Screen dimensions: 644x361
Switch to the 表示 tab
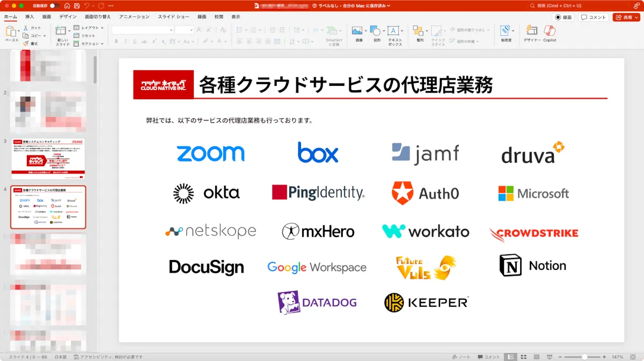click(236, 17)
